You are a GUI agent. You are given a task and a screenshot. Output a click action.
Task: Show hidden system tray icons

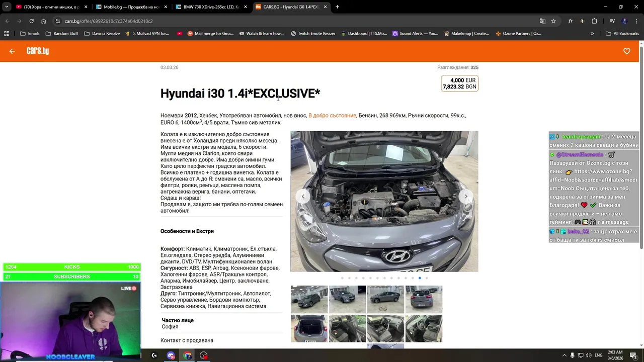tap(564, 355)
